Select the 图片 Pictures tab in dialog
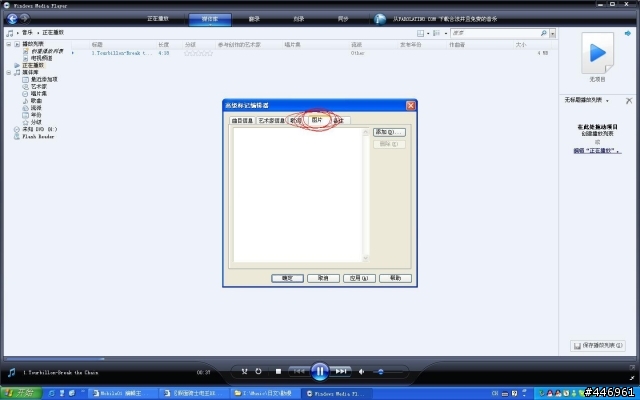Image resolution: width=640 pixels, height=400 pixels. pyautogui.click(x=317, y=120)
